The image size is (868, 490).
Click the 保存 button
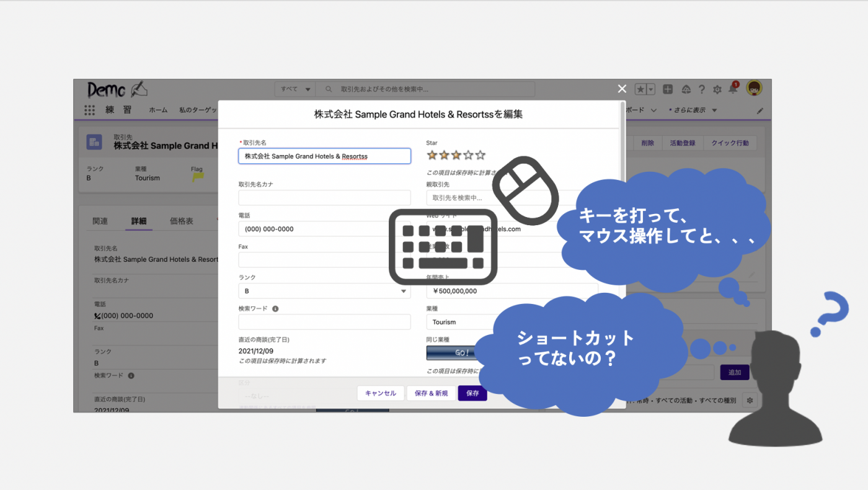point(472,393)
